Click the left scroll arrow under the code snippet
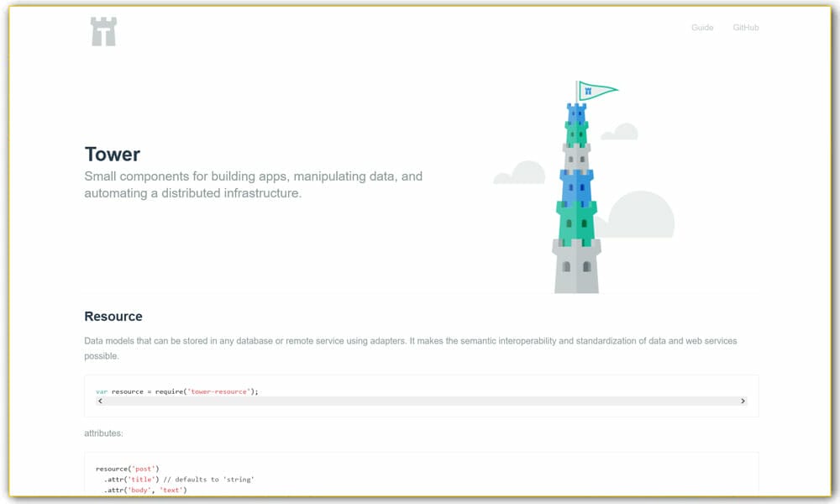840x504 pixels. [x=100, y=401]
